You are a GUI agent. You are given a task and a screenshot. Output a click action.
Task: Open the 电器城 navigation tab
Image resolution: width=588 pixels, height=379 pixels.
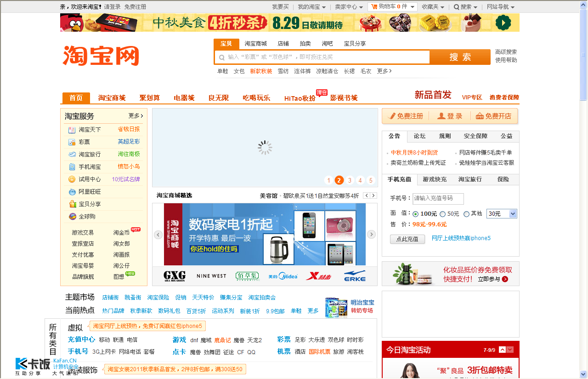point(184,98)
